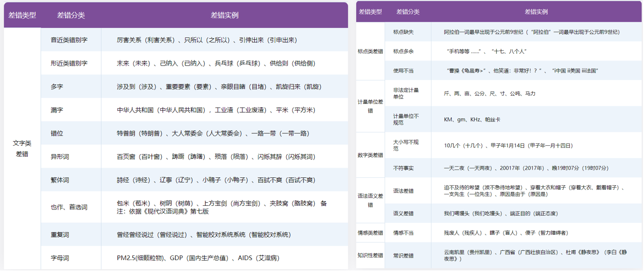Click the 音近类错别字 category cell
The width and height of the screenshot is (644, 273).
coord(69,40)
